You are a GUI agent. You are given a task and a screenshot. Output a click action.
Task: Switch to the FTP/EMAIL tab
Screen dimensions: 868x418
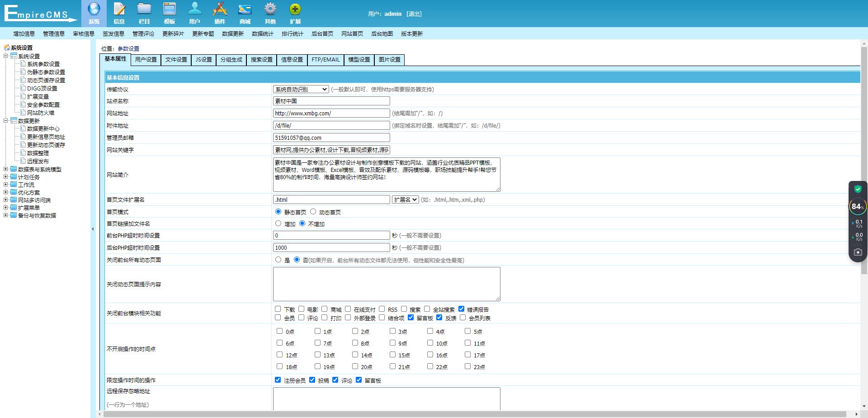[x=325, y=60]
